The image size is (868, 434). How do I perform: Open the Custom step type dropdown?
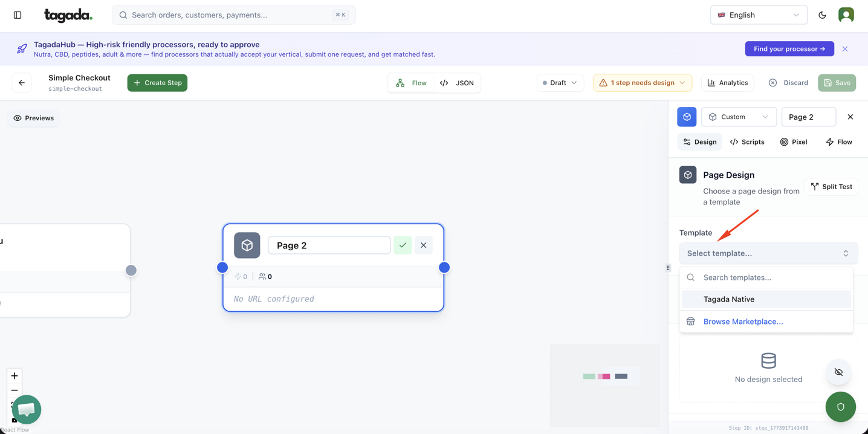(x=739, y=117)
